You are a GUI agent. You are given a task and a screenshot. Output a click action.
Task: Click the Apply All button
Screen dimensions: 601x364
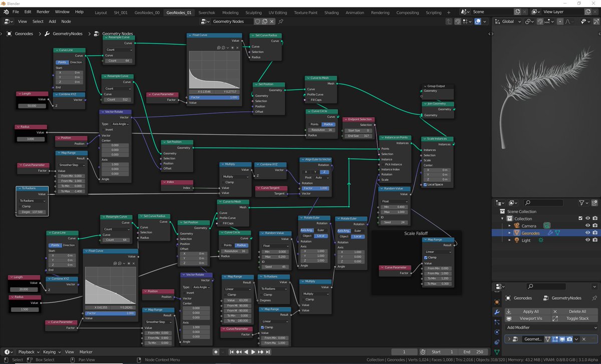pyautogui.click(x=528, y=311)
